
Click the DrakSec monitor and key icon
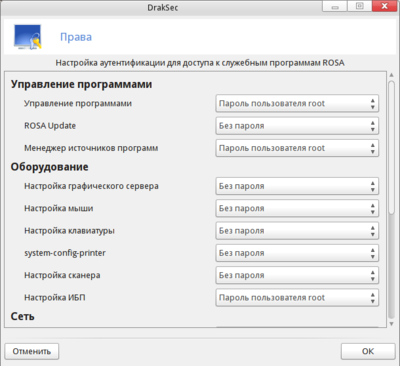pos(28,37)
